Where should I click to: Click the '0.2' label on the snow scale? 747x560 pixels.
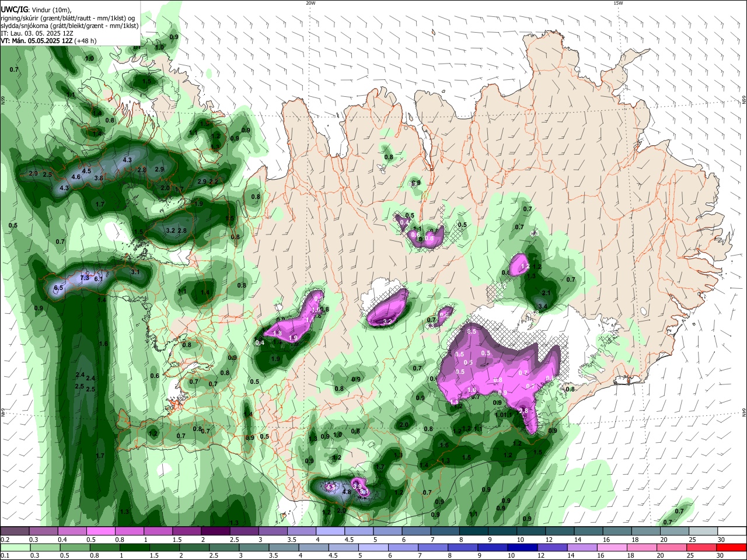(5, 540)
